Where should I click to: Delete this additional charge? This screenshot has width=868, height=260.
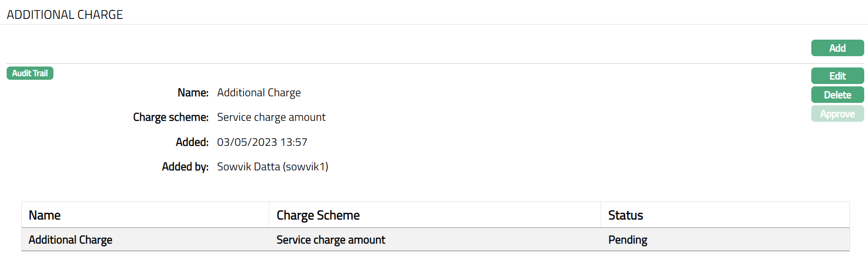pos(837,95)
